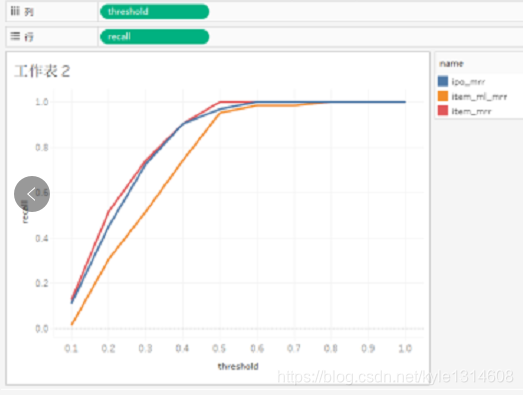Click the ipo_mrr legend label
Viewport: 523px width, 395px height.
(x=468, y=82)
